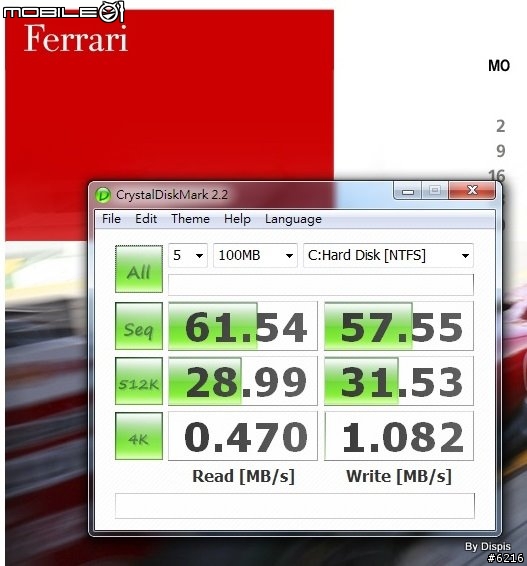Click calendar date 2 on desktop gadget
This screenshot has height=566, width=527.
point(500,126)
